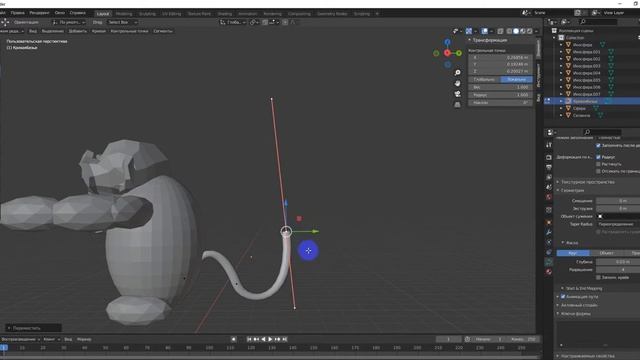Click the Экструзия value field

tap(618, 209)
